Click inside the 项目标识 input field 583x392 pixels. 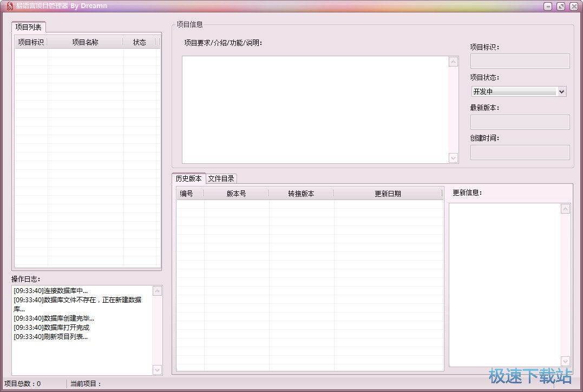click(519, 61)
